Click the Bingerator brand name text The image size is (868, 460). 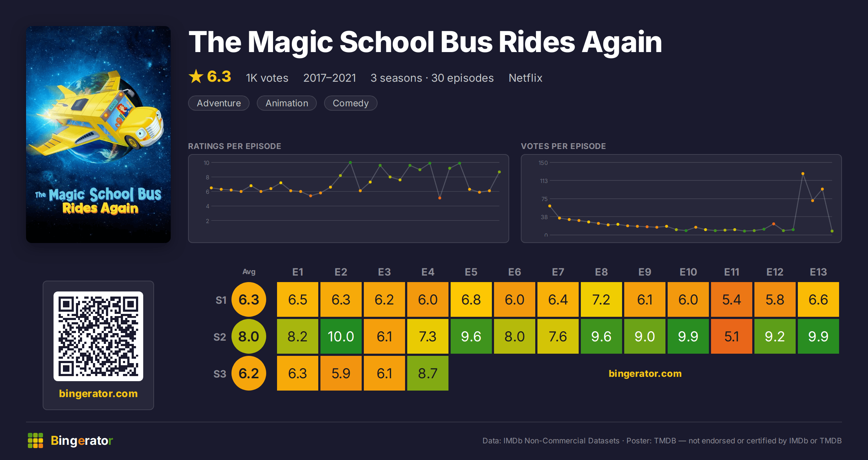[82, 440]
